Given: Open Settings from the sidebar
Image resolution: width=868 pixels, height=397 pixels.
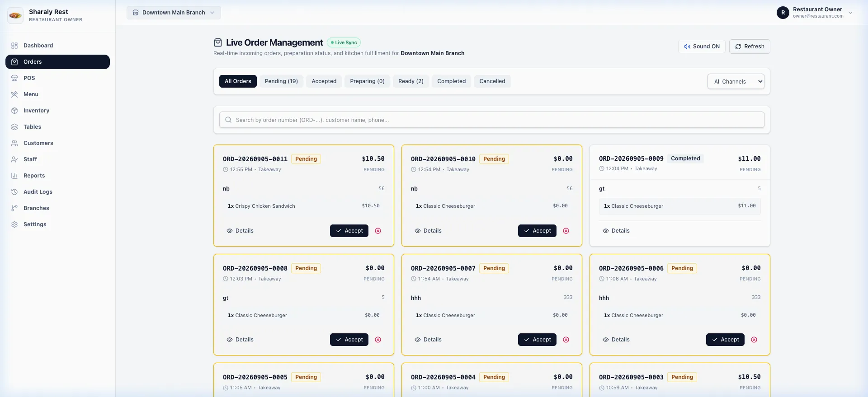Looking at the screenshot, I should click(57, 224).
